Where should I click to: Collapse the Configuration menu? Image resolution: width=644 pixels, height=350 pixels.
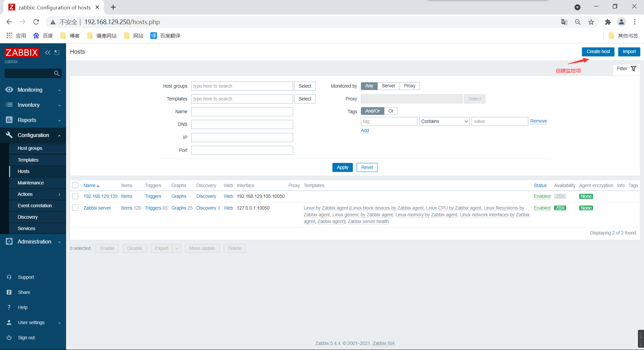59,135
